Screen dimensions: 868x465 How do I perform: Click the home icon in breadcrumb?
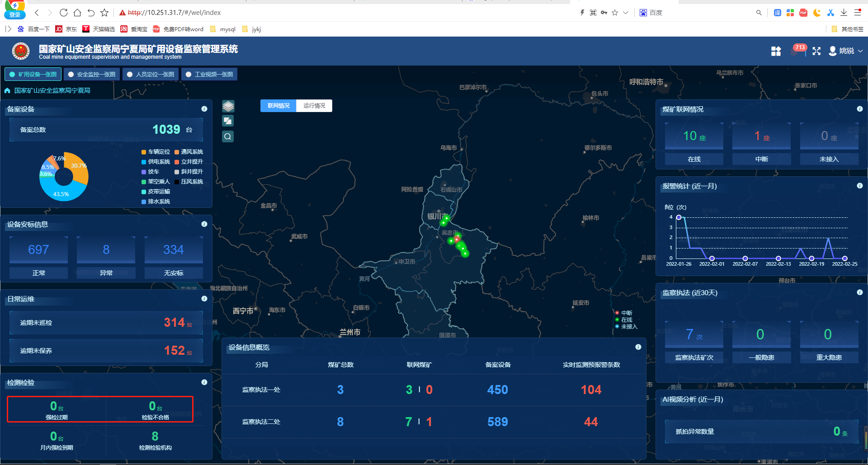coord(7,90)
